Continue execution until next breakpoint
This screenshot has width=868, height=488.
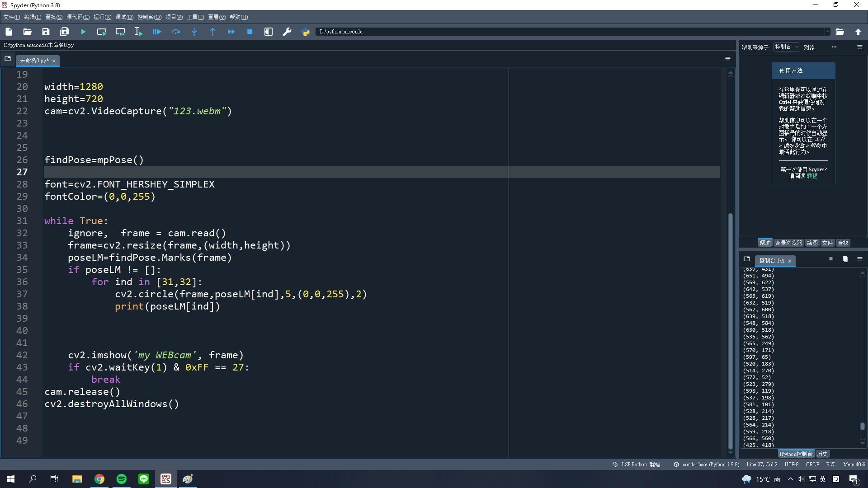coord(231,32)
